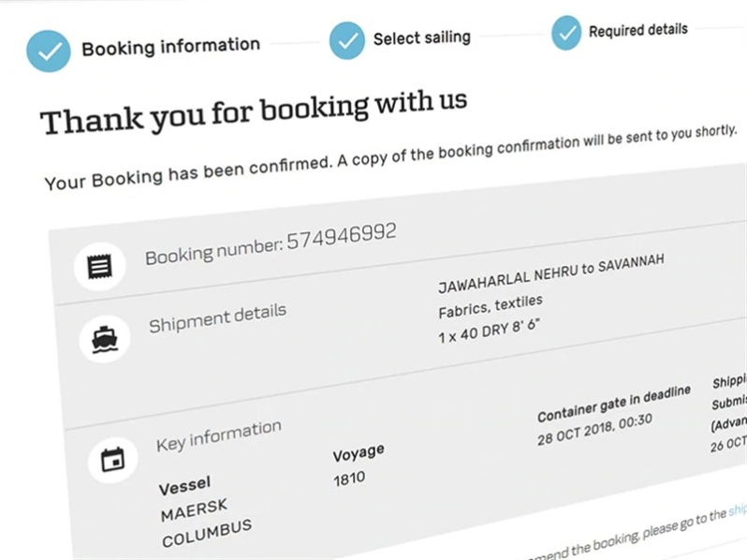Click the Select sailing checkmark circle

[x=347, y=40]
